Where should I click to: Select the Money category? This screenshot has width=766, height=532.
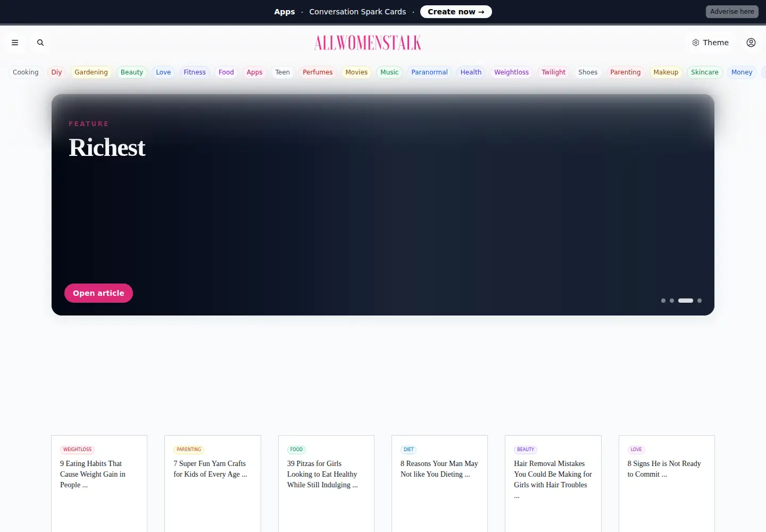[x=742, y=72]
